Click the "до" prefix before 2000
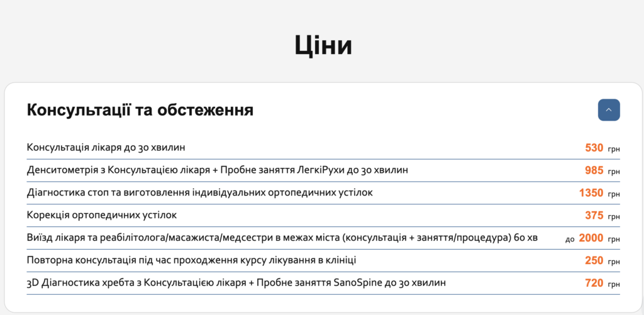Screen dimensions: 644x315 (x=570, y=239)
